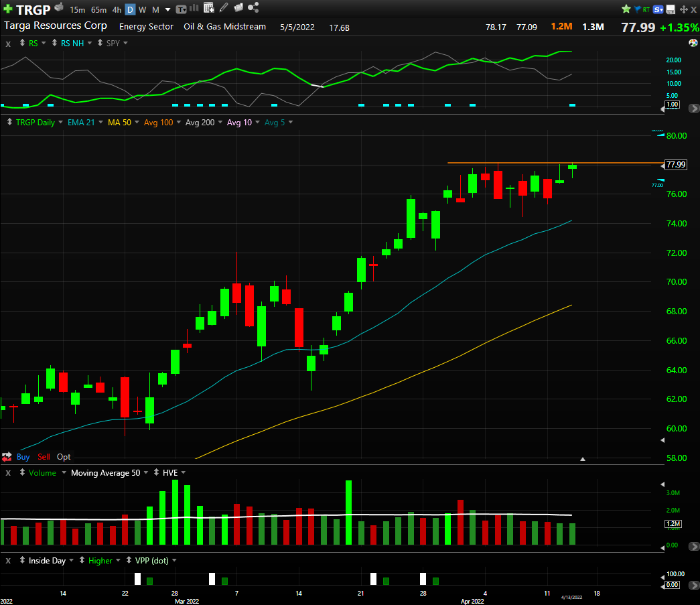Select the pencil drawing tools icon
The image size is (700, 605).
[x=224, y=7]
